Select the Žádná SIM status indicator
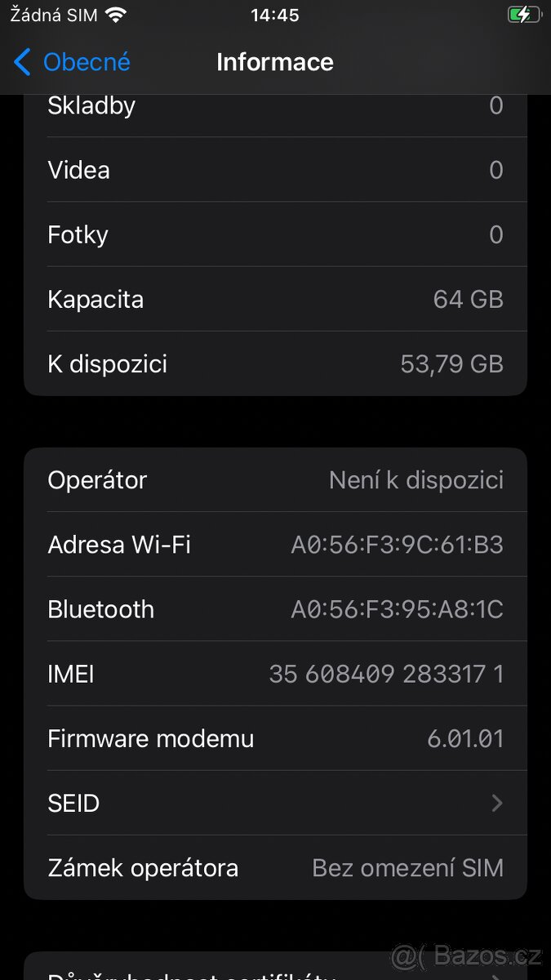This screenshot has width=551, height=980. click(51, 13)
